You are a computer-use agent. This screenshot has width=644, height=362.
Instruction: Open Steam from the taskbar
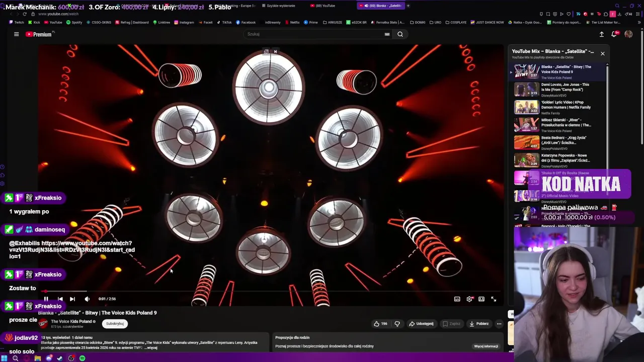[x=60, y=358]
